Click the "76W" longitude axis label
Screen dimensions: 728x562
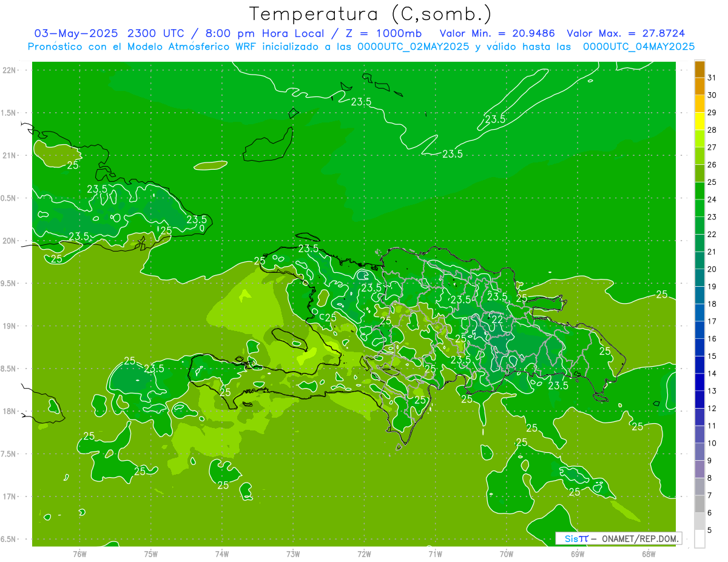pyautogui.click(x=79, y=554)
